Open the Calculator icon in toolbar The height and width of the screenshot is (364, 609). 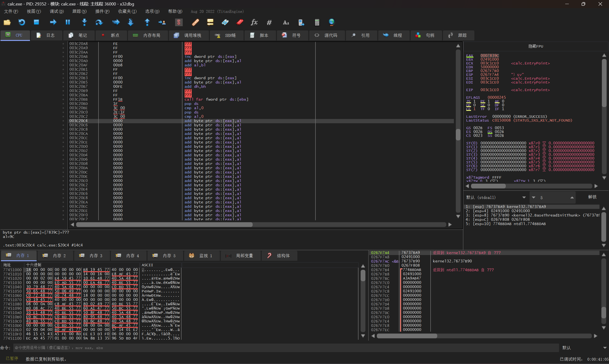point(317,22)
